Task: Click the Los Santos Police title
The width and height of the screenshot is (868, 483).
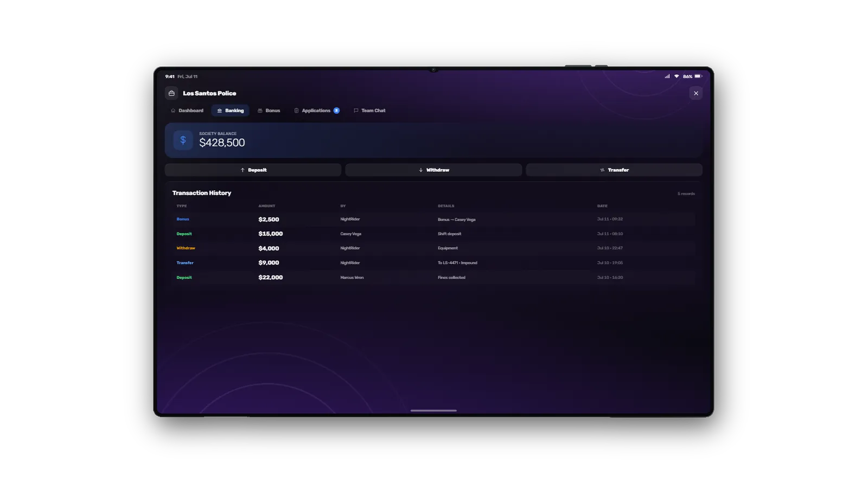Action: click(x=209, y=93)
